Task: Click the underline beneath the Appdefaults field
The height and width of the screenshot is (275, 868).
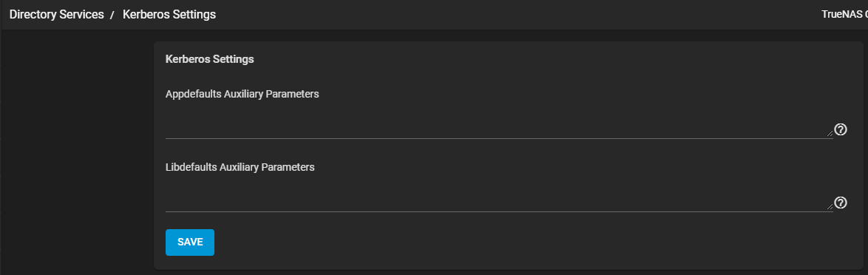Action: coord(499,138)
